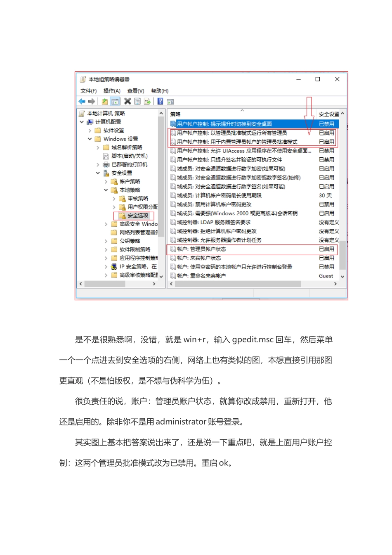Click the printer icon beside 已部署的打印机
Image resolution: width=392 pixels, height=555 pixels.
(x=106, y=164)
